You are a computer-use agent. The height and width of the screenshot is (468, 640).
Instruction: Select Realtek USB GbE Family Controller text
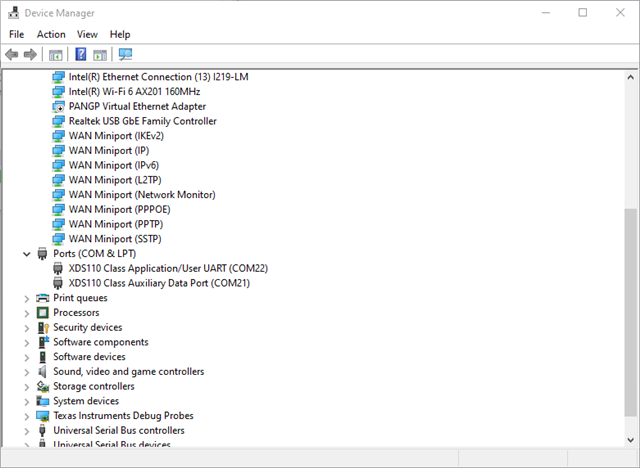point(142,121)
